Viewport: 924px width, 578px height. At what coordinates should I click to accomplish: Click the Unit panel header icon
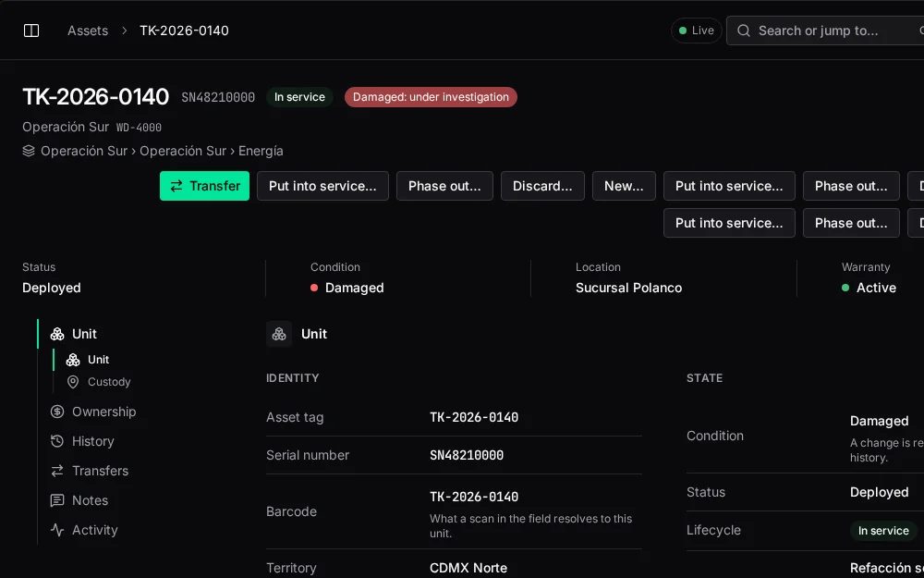pos(279,334)
